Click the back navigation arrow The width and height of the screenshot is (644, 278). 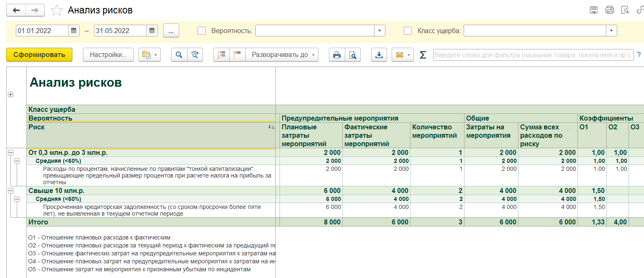point(16,10)
